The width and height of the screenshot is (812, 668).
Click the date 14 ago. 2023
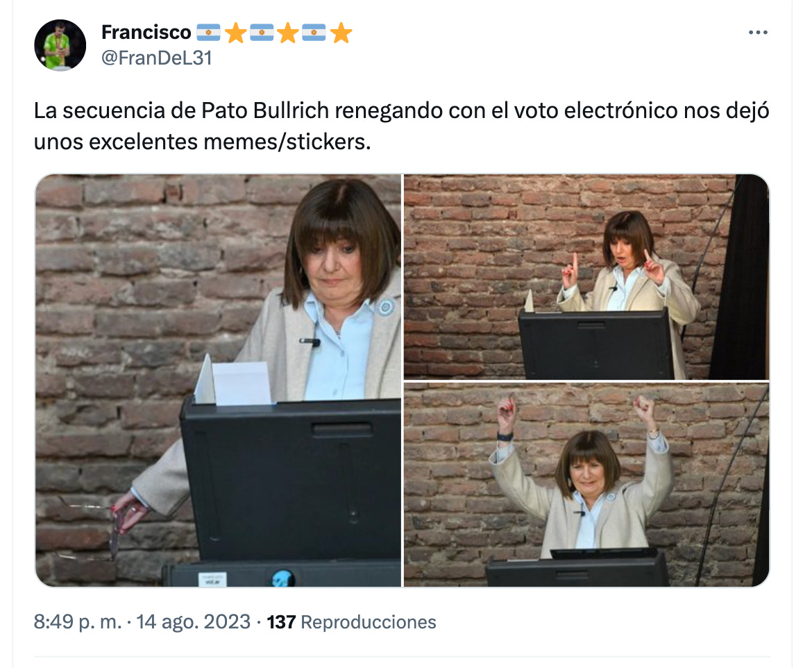point(193,621)
